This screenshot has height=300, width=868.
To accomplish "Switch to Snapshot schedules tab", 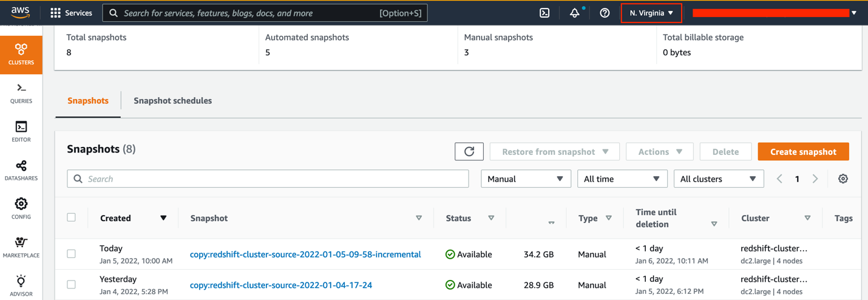I will point(173,101).
